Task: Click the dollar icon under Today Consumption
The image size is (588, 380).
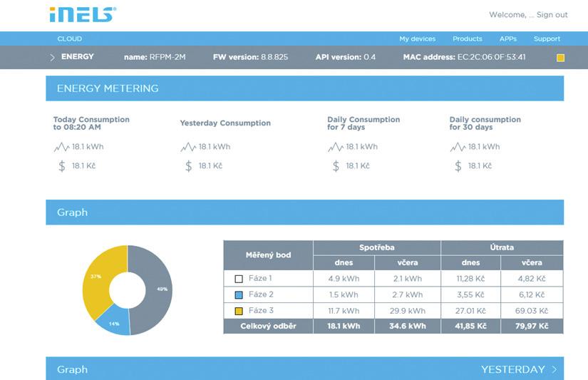Action: (62, 166)
